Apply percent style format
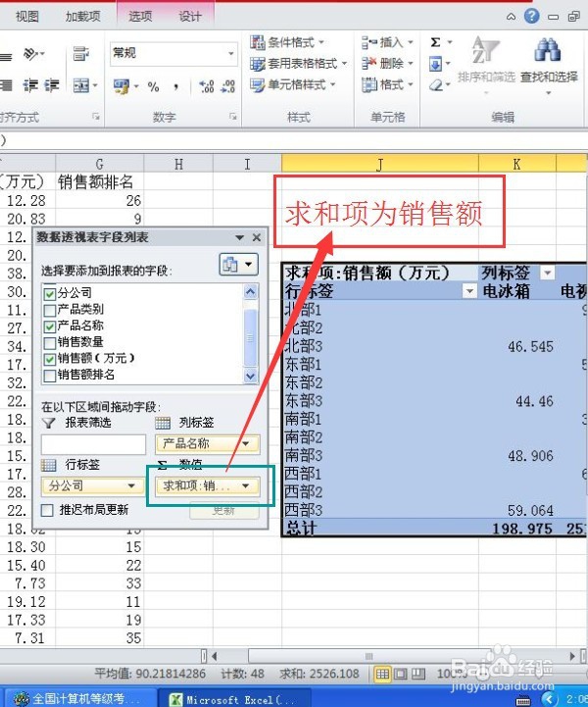This screenshot has height=707, width=588. (153, 86)
